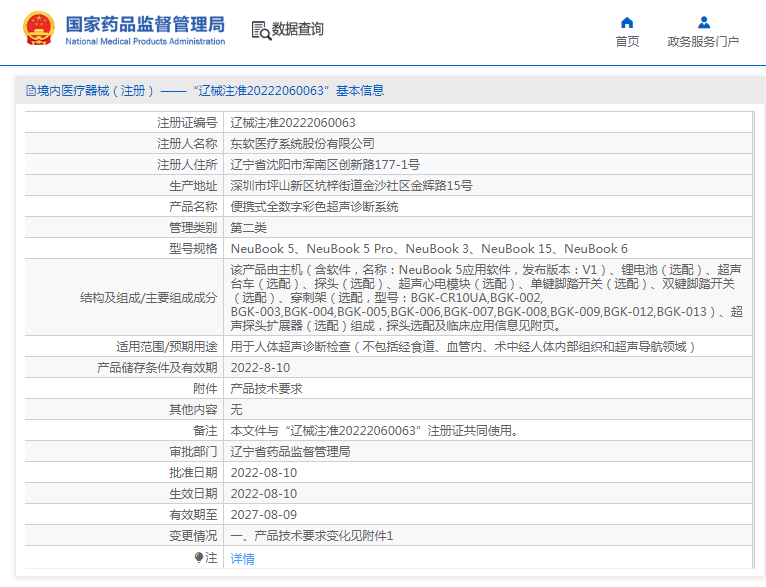Click the 注册人名称 row label
766x587 pixels.
tap(187, 144)
